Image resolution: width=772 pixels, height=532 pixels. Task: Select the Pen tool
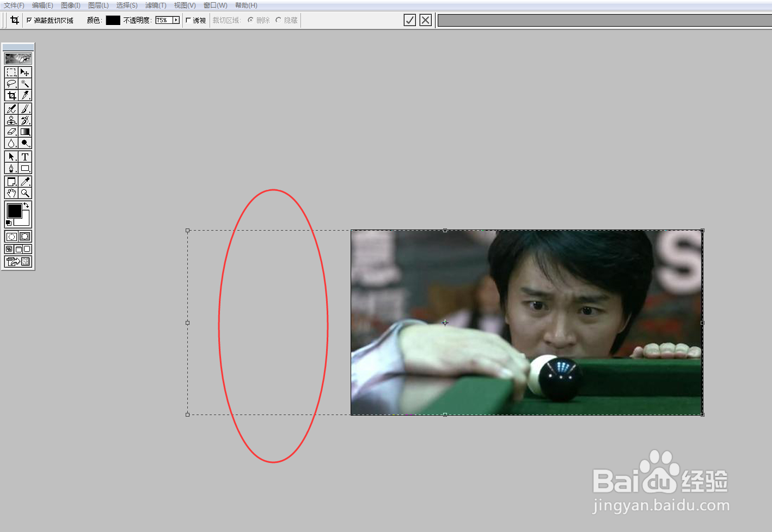[x=11, y=168]
